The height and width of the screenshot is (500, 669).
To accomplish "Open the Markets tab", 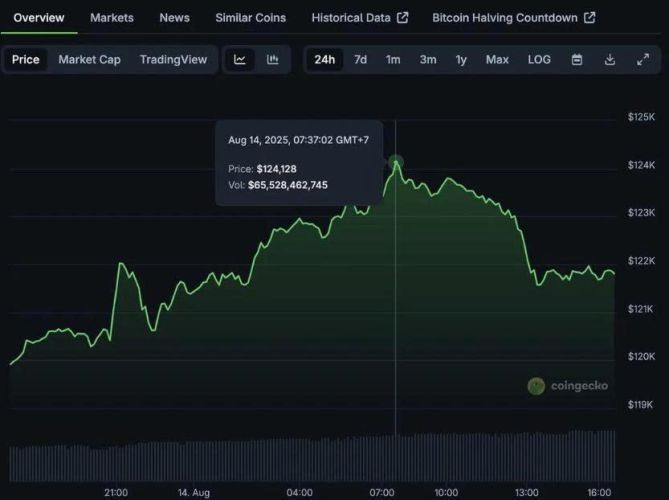I will tap(111, 18).
